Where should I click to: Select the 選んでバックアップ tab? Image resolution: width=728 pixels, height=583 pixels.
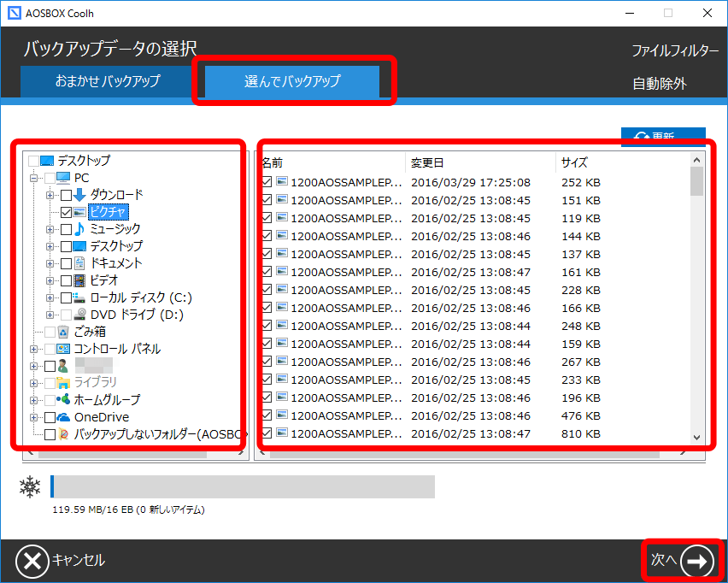click(x=292, y=82)
